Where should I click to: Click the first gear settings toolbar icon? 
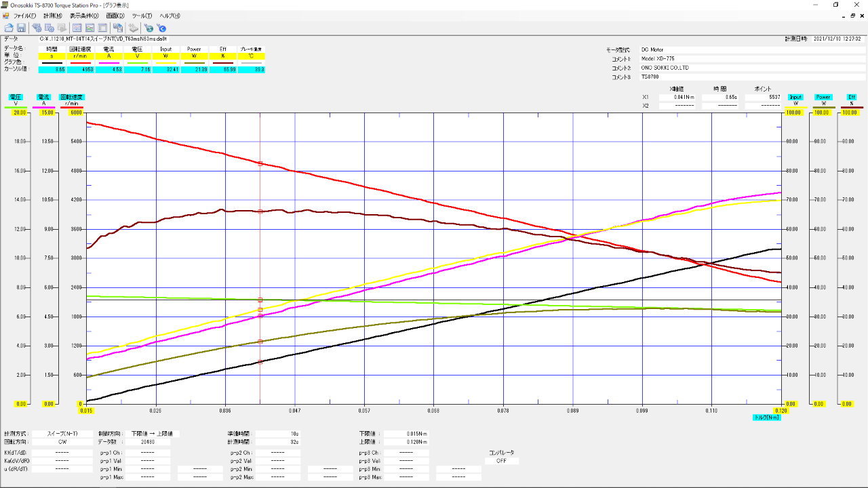pyautogui.click(x=37, y=28)
